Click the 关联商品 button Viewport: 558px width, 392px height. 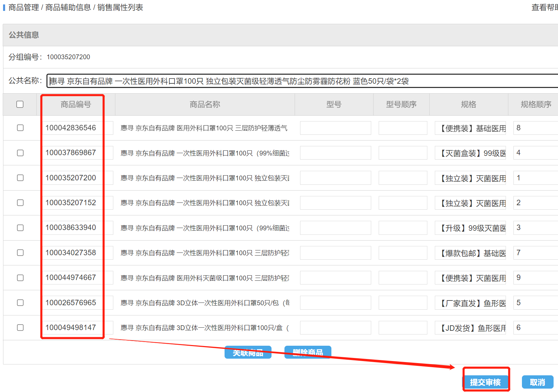click(x=248, y=353)
